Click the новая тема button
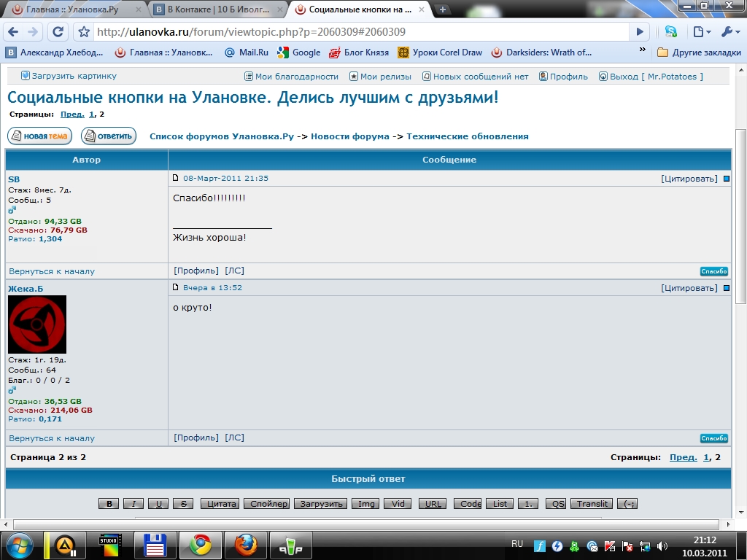Viewport: 747px width, 560px height. [39, 136]
